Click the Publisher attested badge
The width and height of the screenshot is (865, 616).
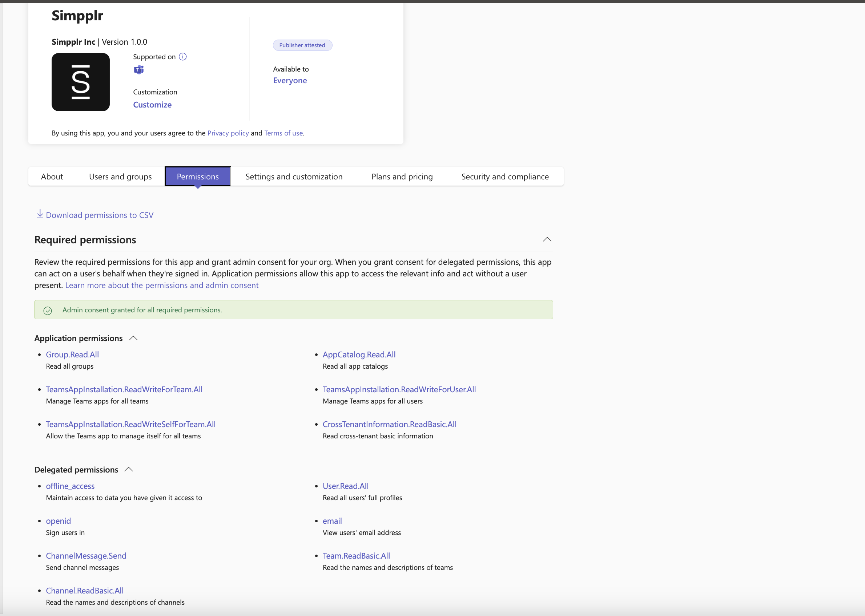(x=302, y=45)
